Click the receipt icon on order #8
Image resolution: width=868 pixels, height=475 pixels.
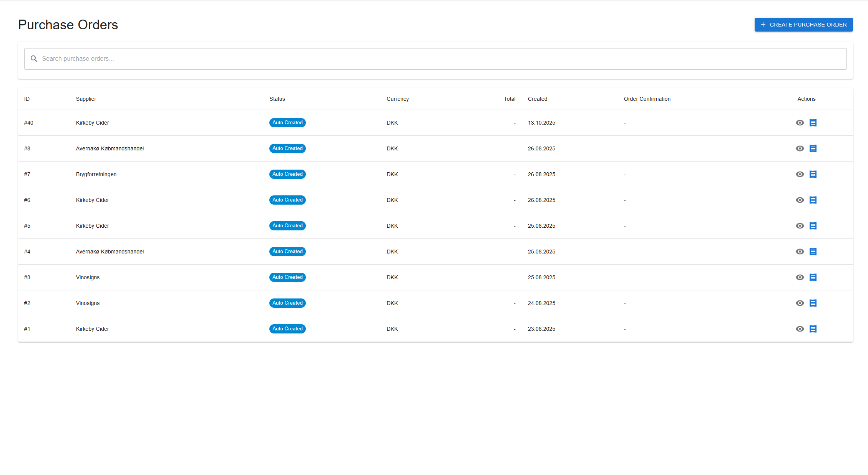(813, 148)
